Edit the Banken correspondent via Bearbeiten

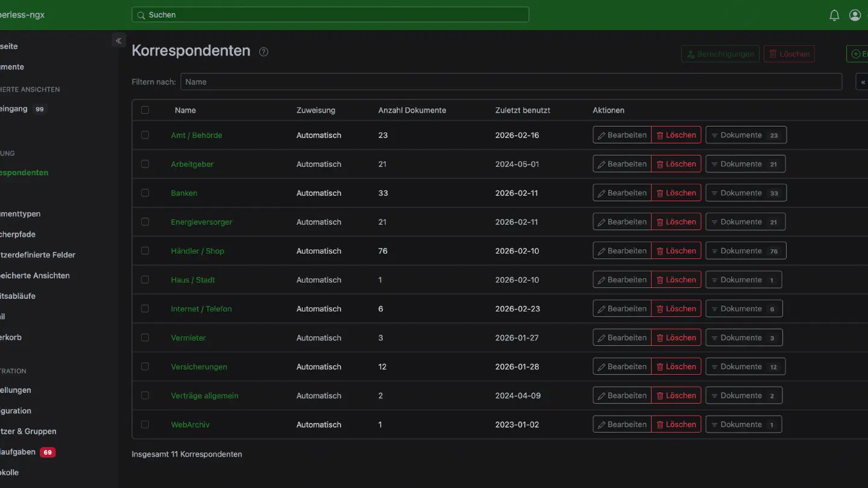(622, 193)
